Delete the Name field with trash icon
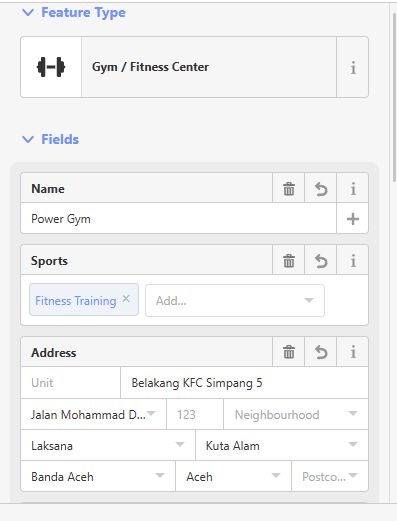 point(289,188)
